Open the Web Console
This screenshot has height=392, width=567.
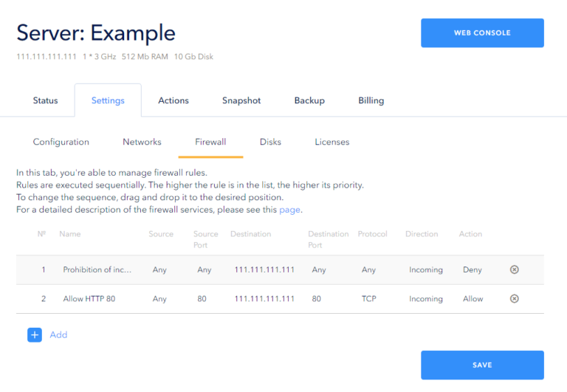pyautogui.click(x=482, y=33)
